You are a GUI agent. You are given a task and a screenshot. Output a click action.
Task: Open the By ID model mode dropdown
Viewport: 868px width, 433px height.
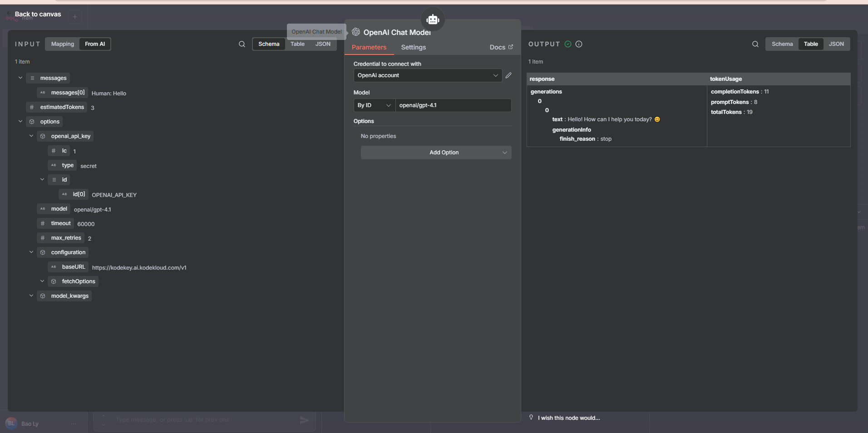click(374, 105)
